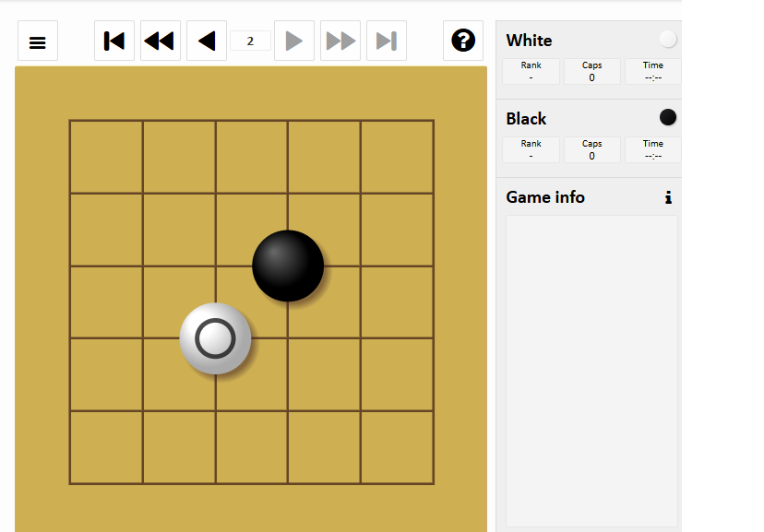The height and width of the screenshot is (532, 764).
Task: Click the marked white stone on the board
Action: [x=215, y=338]
